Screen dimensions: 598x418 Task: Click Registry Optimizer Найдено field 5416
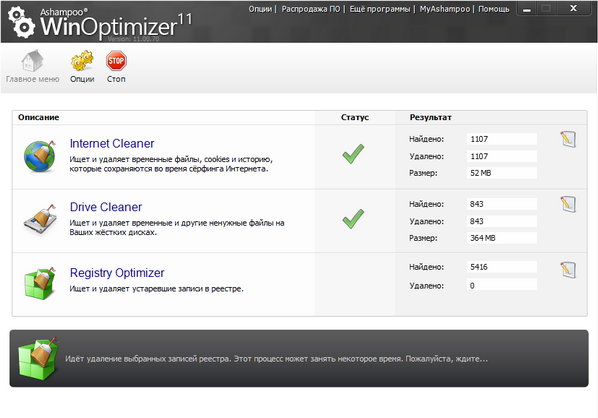pos(502,267)
